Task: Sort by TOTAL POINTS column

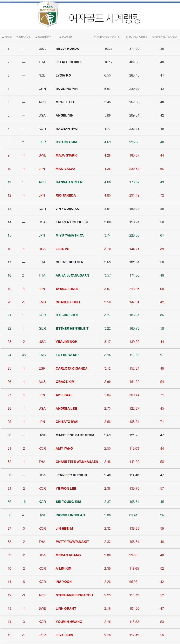Action: 136,37
